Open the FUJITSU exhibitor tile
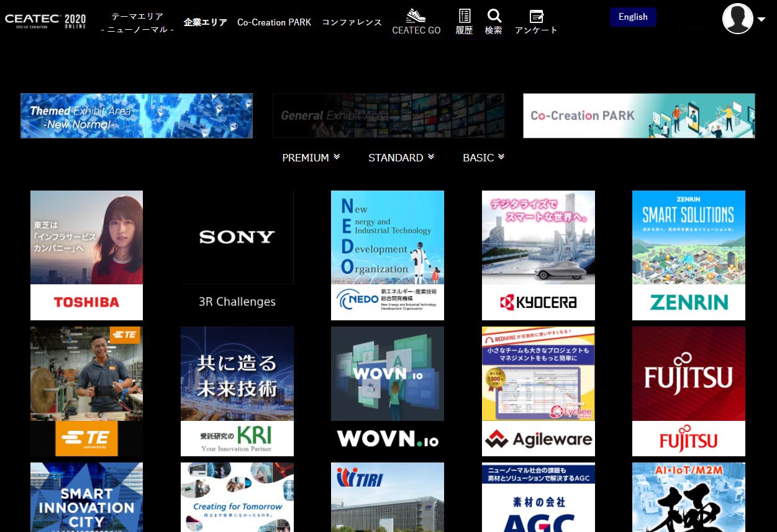 [x=689, y=391]
